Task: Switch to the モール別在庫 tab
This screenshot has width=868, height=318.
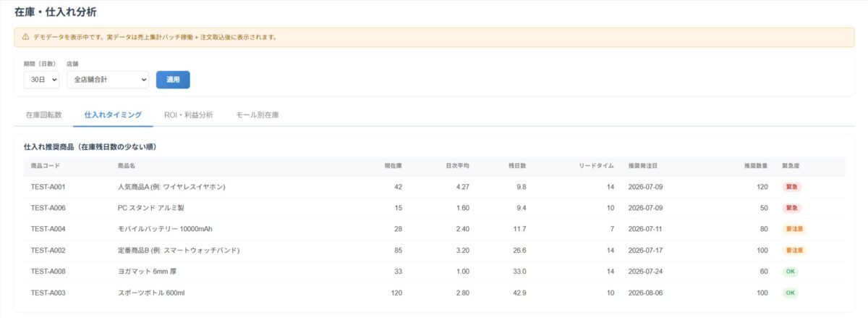Action: (258, 114)
